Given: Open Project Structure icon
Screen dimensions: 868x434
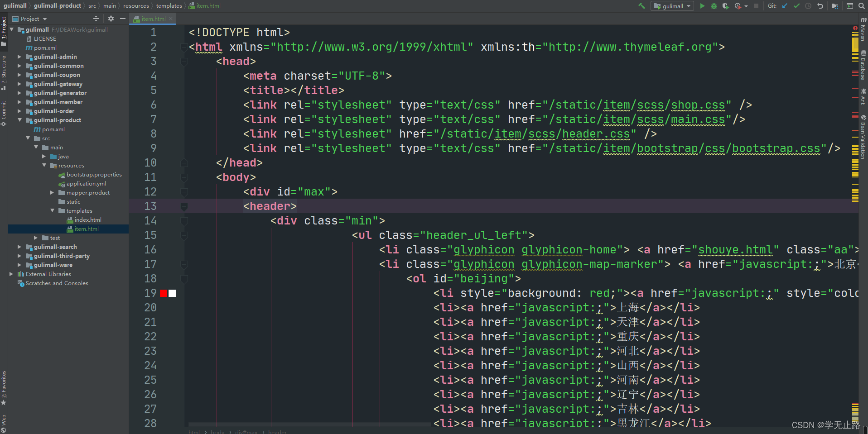Looking at the screenshot, I should (835, 6).
